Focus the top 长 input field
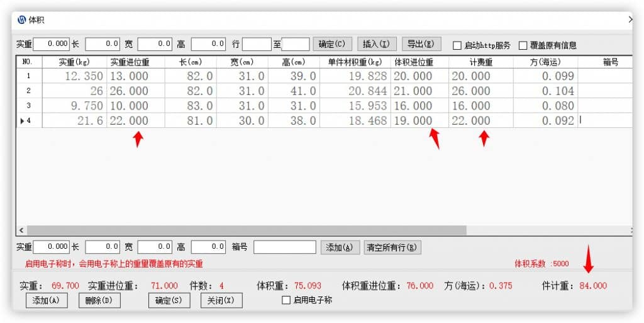The width and height of the screenshot is (644, 323). coord(103,44)
